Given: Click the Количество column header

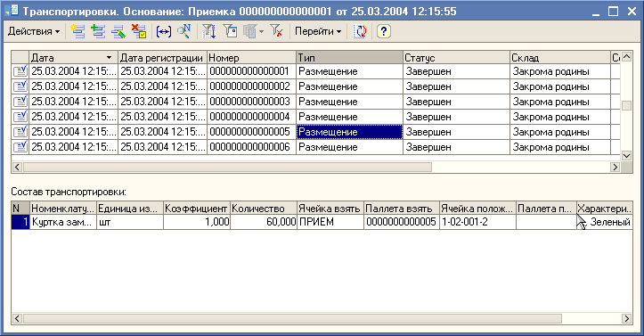Looking at the screenshot, I should (264, 209).
